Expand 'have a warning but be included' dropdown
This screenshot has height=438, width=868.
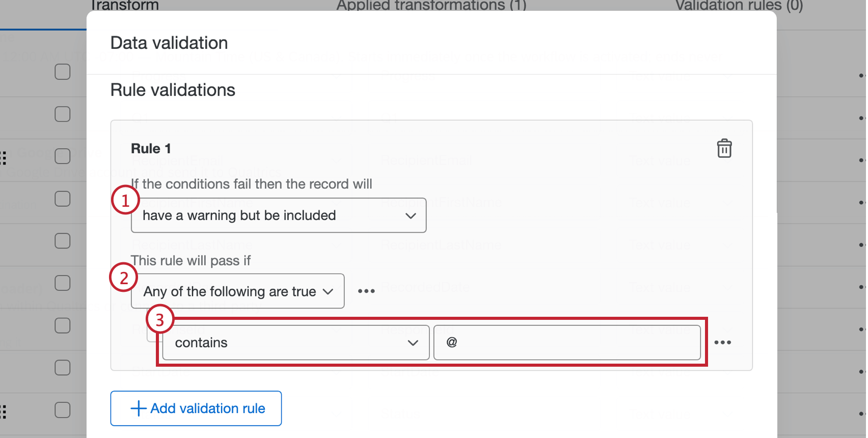[279, 215]
